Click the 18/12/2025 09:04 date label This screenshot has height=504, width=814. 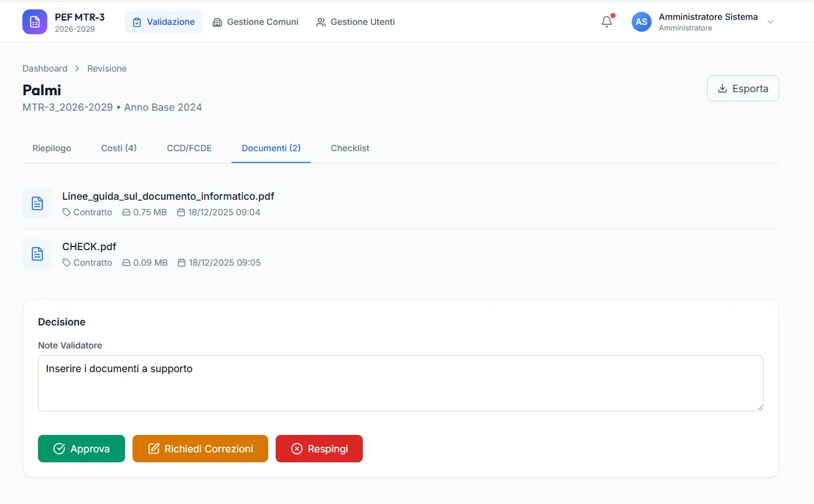click(219, 212)
